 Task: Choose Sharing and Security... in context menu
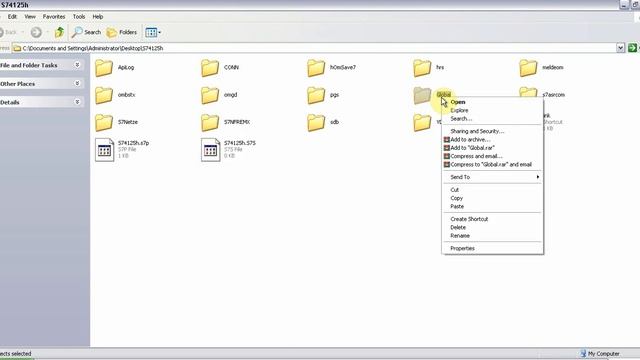pyautogui.click(x=492, y=131)
